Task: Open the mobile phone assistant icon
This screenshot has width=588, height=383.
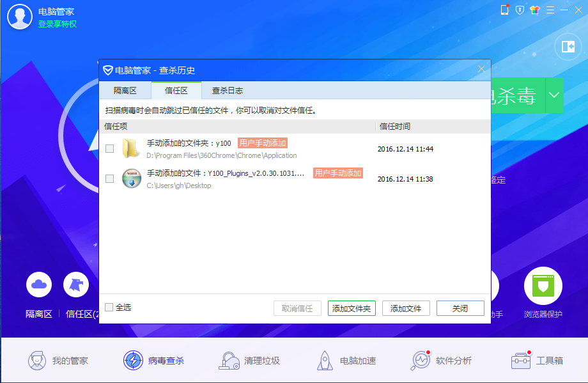Action: [504, 10]
